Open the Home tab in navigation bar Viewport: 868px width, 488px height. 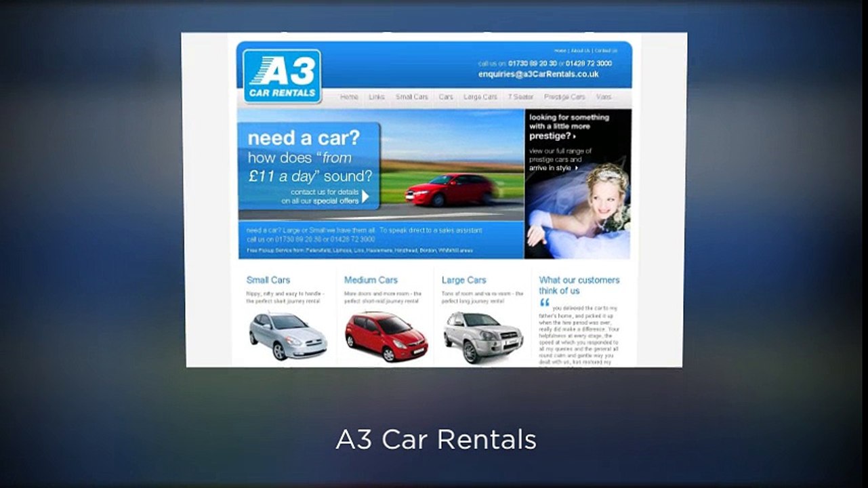(x=349, y=97)
